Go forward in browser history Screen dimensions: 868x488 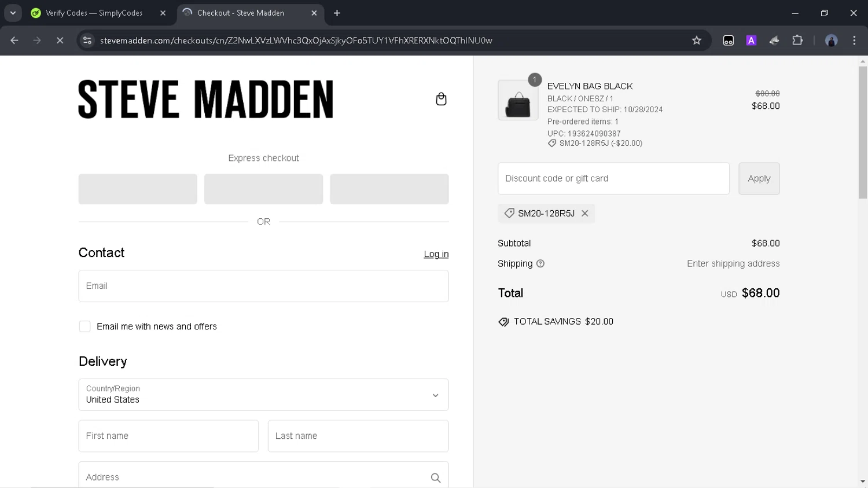tap(37, 41)
